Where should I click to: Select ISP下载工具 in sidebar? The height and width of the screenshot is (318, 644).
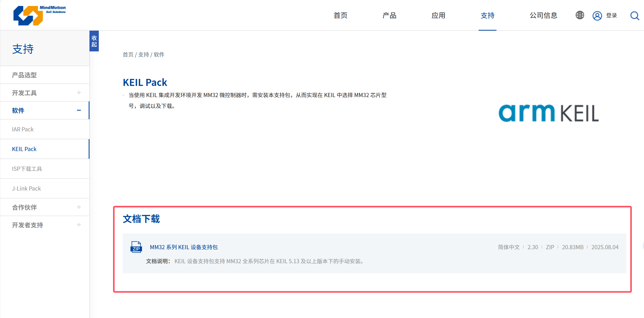(27, 169)
